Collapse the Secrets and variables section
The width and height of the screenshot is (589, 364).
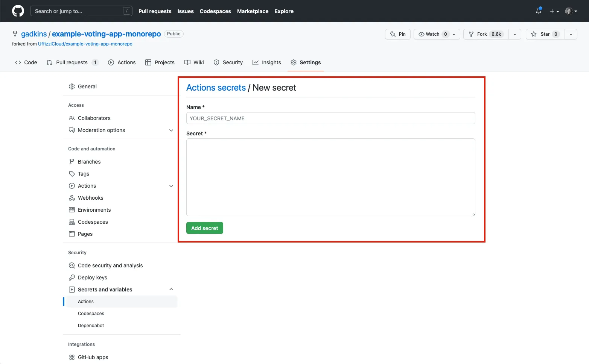(171, 290)
